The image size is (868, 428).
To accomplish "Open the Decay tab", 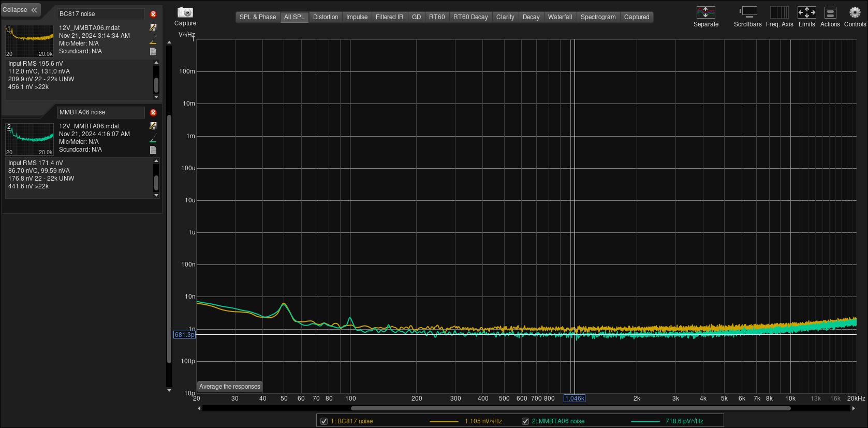I will point(531,17).
